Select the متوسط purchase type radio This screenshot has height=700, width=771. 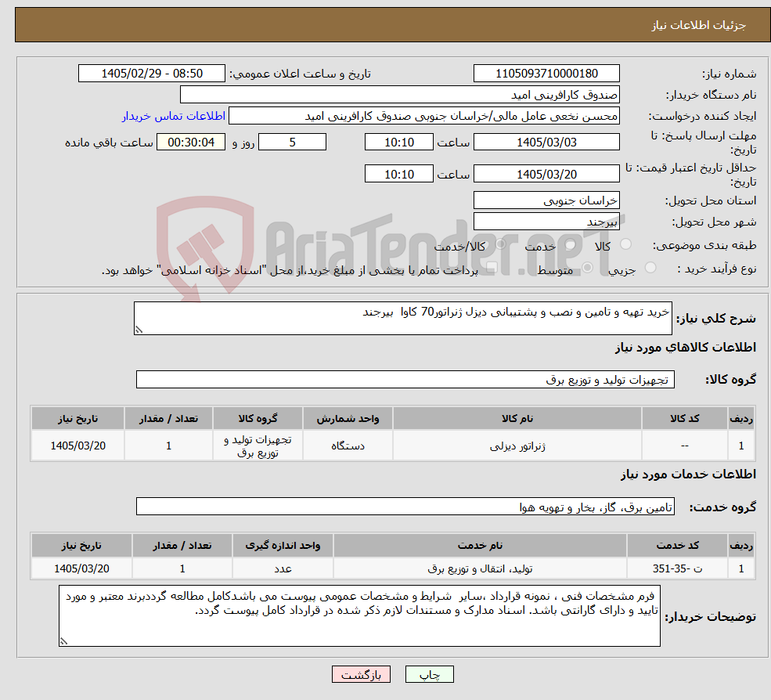(587, 268)
